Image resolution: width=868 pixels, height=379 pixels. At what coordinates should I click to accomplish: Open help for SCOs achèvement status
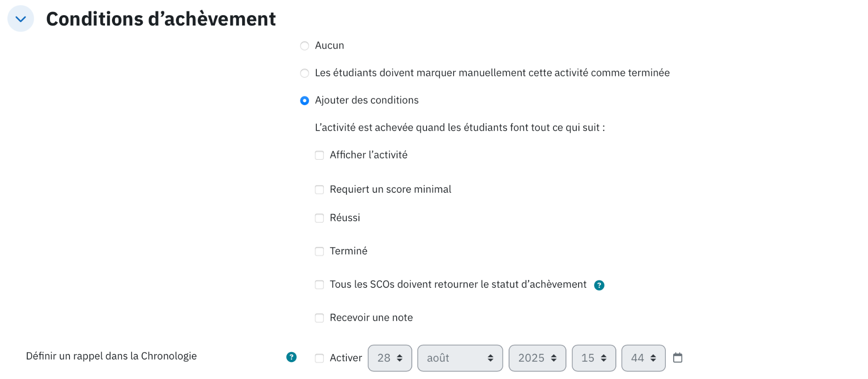tap(599, 285)
